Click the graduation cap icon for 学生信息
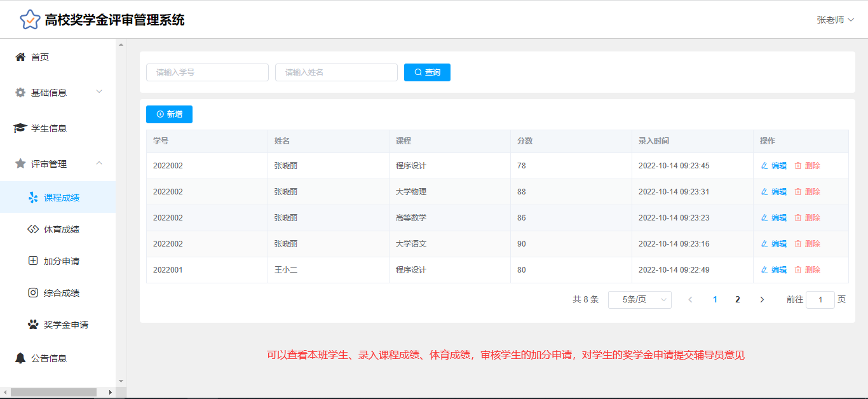Screen dimensions: 868x399 coord(20,128)
